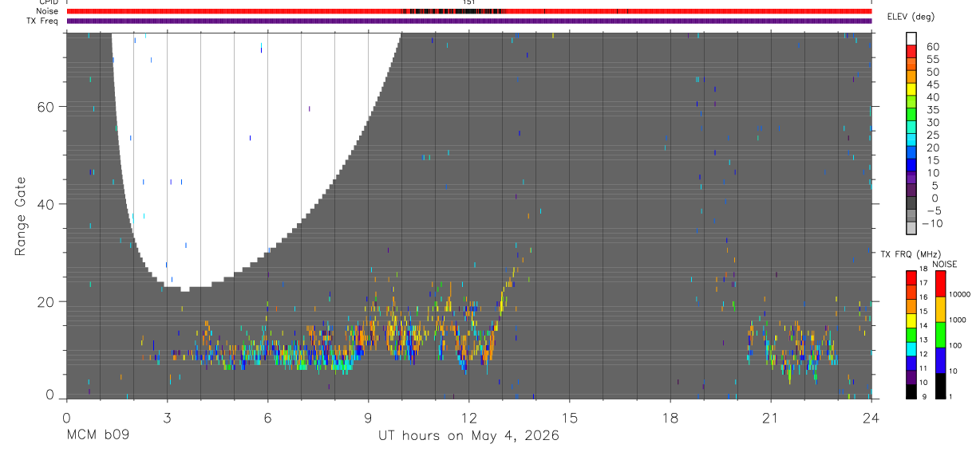Click the TX Freq status strip above the plot

[x=469, y=21]
